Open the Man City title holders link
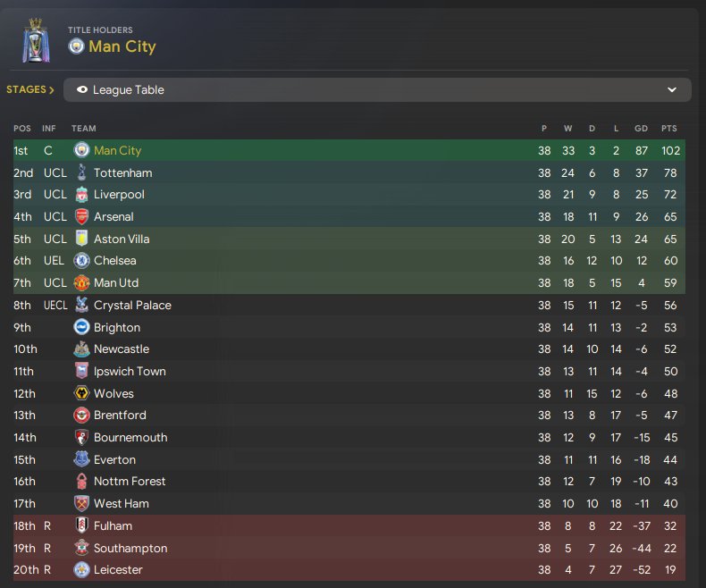Viewport: 706px width, 588px height. tap(122, 46)
